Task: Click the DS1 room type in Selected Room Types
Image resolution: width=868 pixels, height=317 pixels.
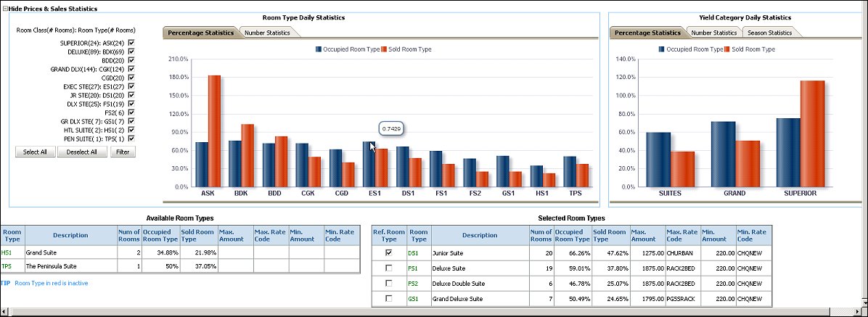Action: 414,253
